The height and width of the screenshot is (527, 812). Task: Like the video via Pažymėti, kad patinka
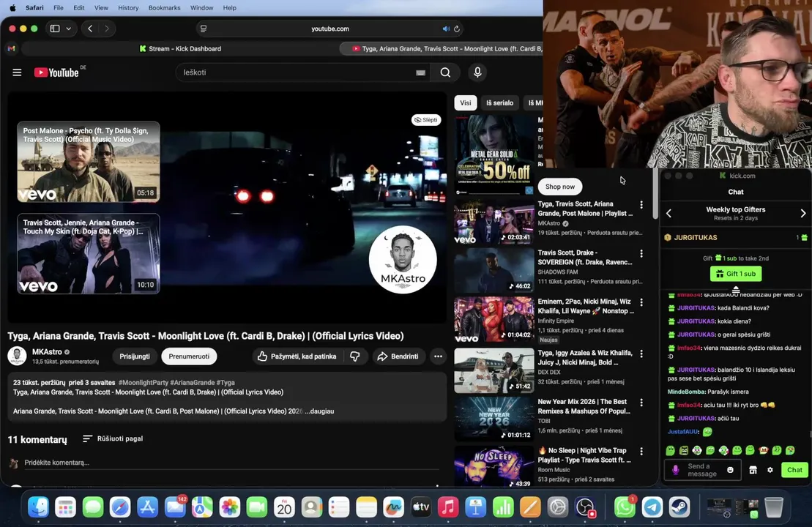click(297, 356)
